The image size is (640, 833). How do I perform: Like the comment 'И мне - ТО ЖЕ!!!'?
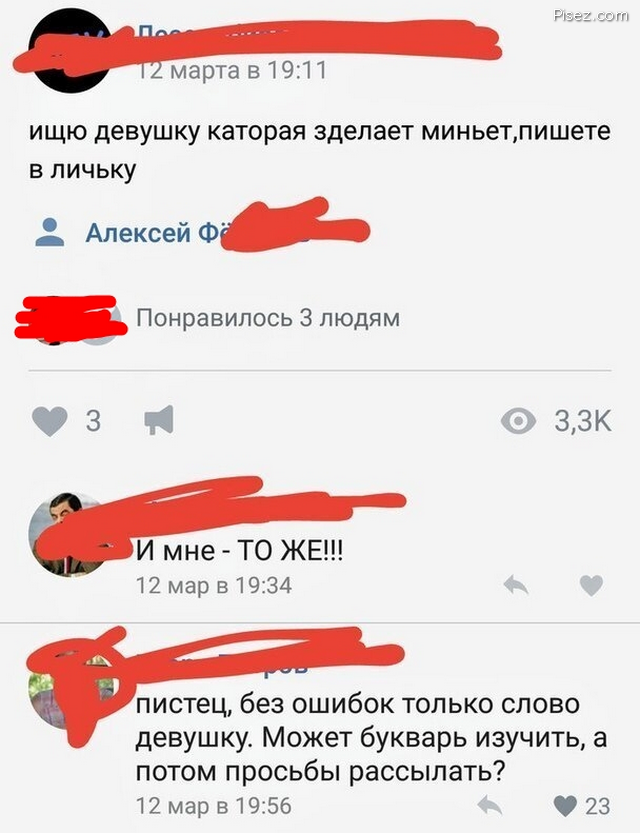(x=591, y=585)
